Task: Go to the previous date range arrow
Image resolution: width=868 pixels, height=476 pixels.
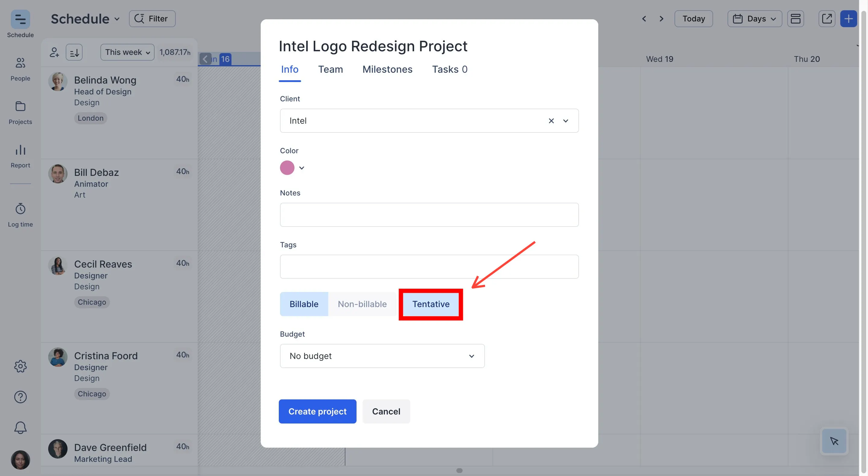Action: point(644,19)
